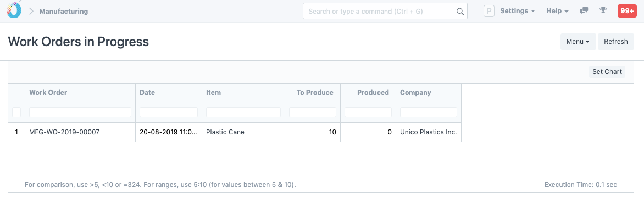
Task: Refresh the work orders report
Action: (x=615, y=41)
